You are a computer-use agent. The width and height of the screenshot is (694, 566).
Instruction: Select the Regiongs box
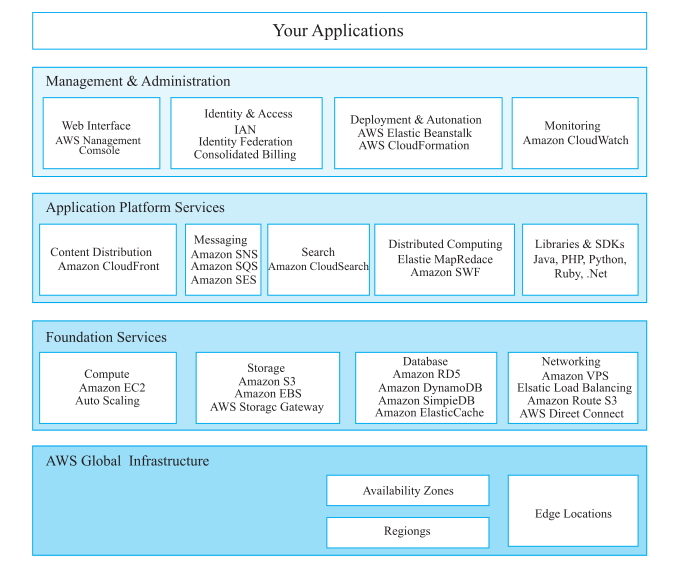[x=408, y=533]
